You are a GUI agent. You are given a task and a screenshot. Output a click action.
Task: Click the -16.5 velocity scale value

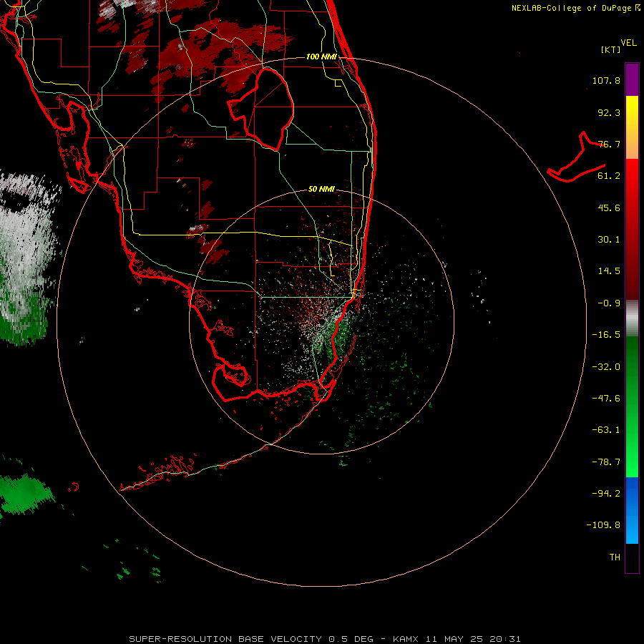[x=606, y=335]
